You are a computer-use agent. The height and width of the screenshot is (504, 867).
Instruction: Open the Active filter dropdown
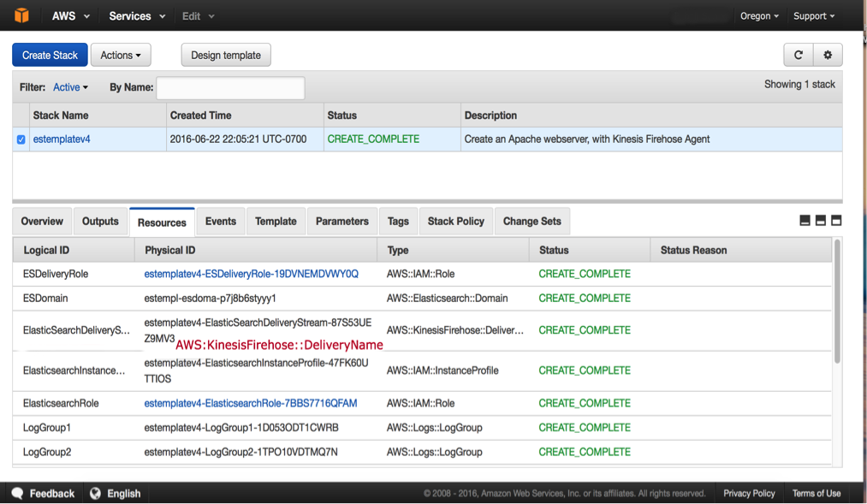click(x=69, y=86)
